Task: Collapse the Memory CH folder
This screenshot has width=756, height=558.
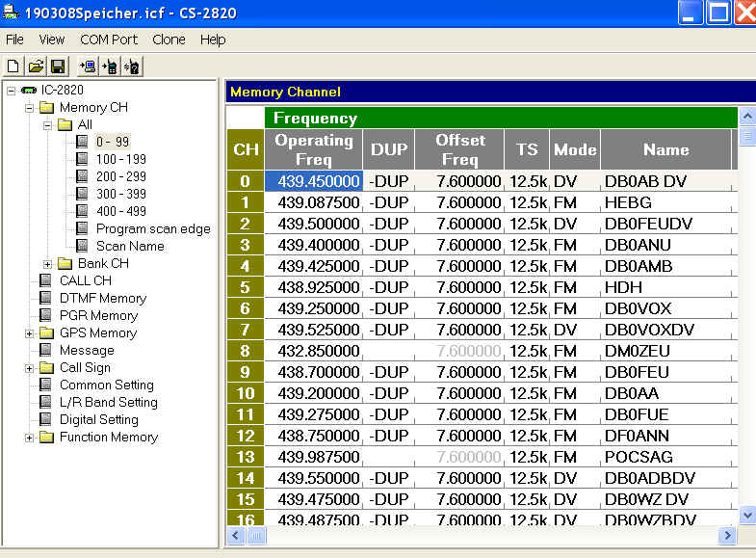Action: [x=29, y=107]
